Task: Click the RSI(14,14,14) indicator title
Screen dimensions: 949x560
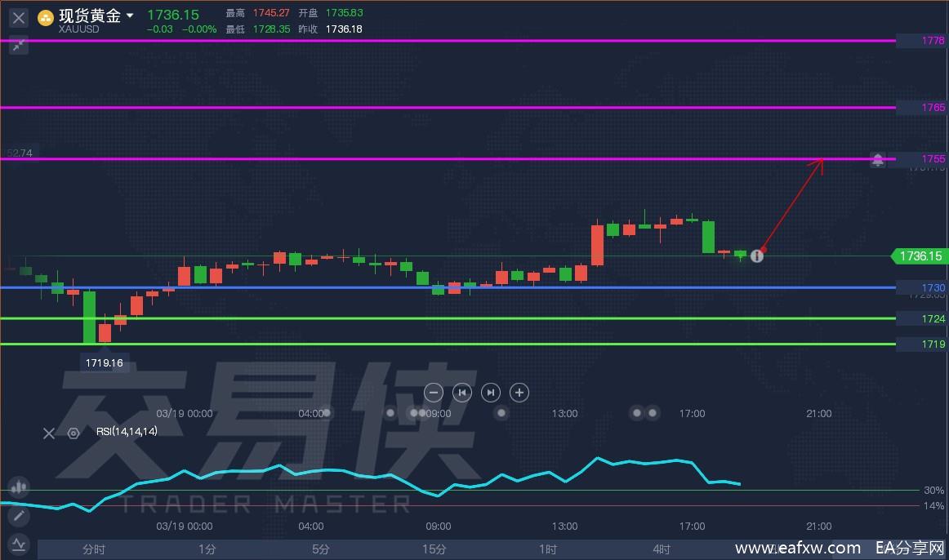Action: point(127,431)
